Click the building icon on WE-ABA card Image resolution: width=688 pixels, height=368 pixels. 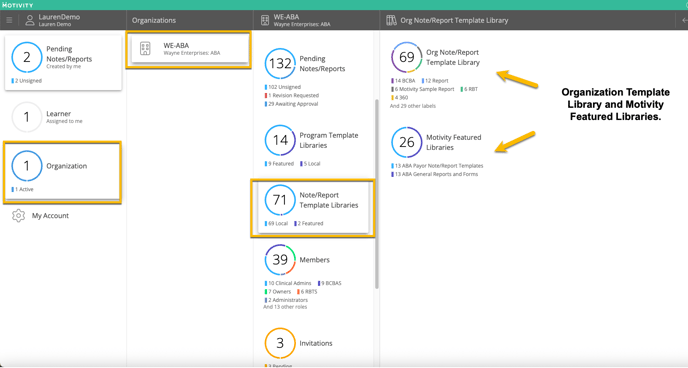click(x=145, y=49)
